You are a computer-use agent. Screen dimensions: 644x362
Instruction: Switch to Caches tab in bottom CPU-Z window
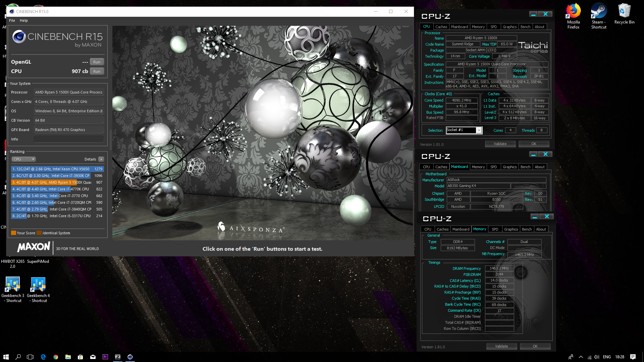pyautogui.click(x=442, y=229)
